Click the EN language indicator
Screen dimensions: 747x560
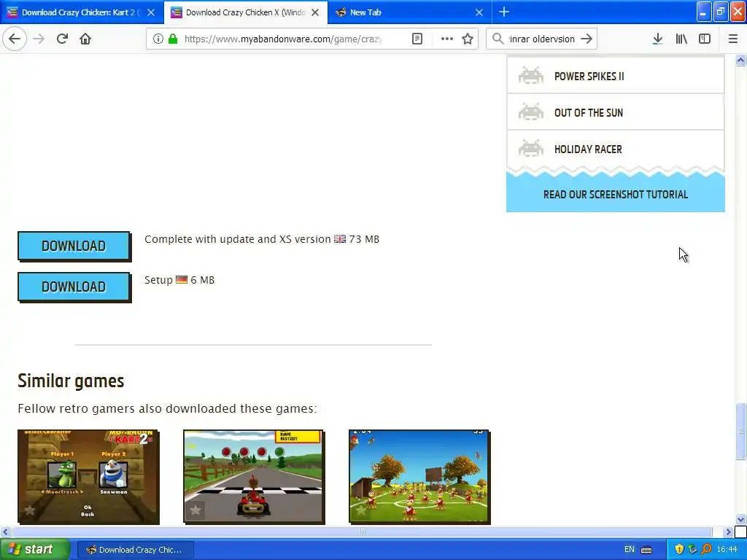point(629,550)
